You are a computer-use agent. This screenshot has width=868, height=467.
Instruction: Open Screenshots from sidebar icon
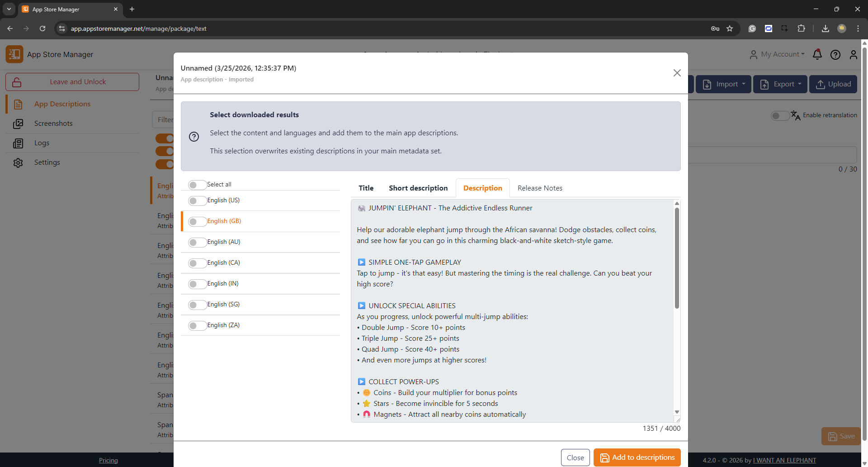pos(18,124)
